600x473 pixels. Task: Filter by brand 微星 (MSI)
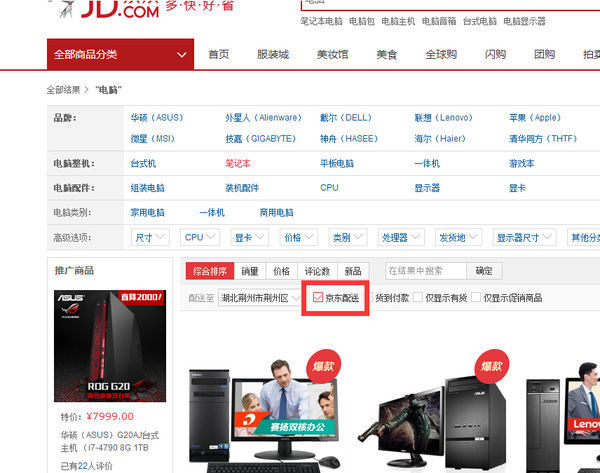point(152,139)
